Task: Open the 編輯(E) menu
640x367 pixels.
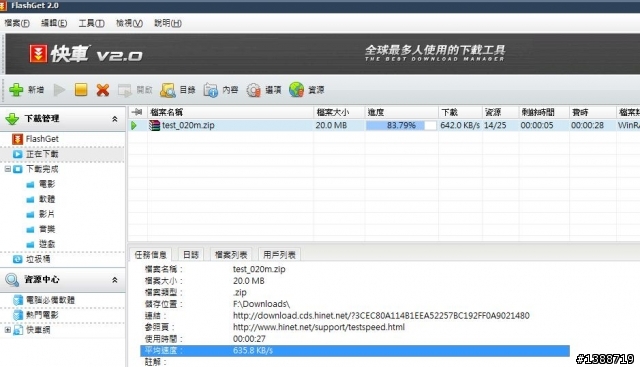Action: (x=54, y=23)
